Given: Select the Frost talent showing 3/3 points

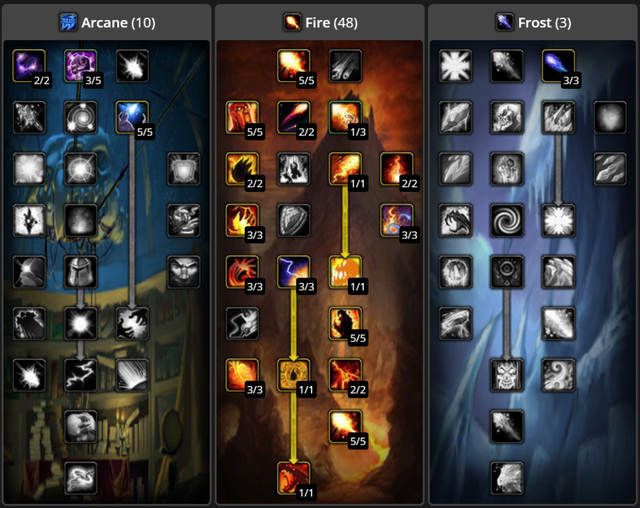Looking at the screenshot, I should (x=558, y=66).
